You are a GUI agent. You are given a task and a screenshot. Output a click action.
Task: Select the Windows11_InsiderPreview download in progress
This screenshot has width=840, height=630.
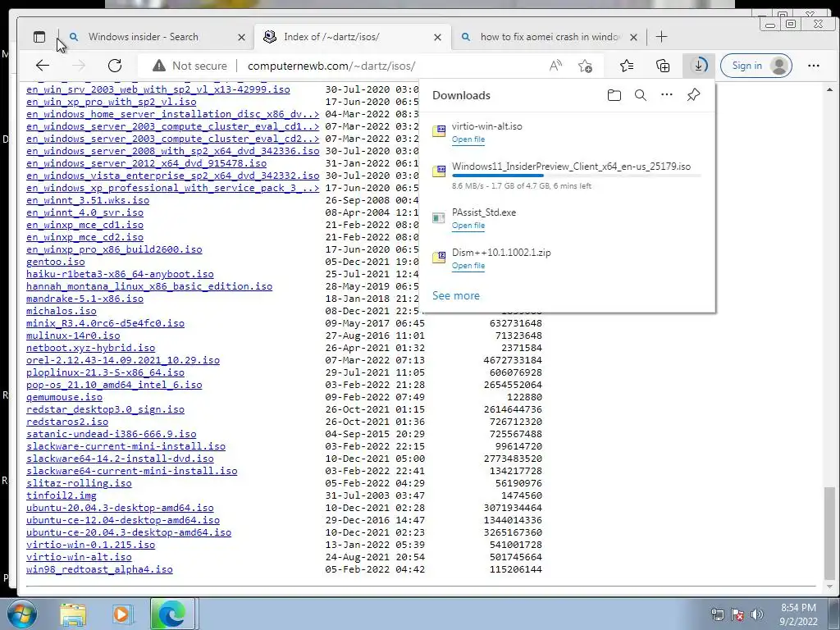568,176
